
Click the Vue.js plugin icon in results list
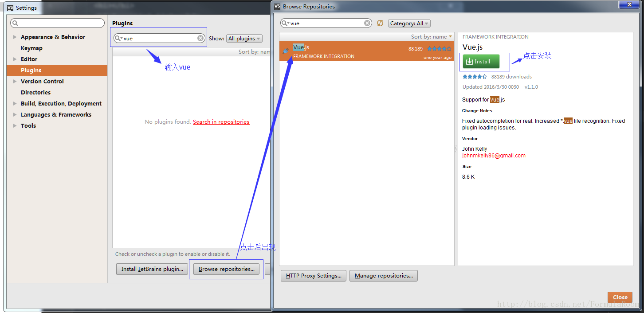286,51
